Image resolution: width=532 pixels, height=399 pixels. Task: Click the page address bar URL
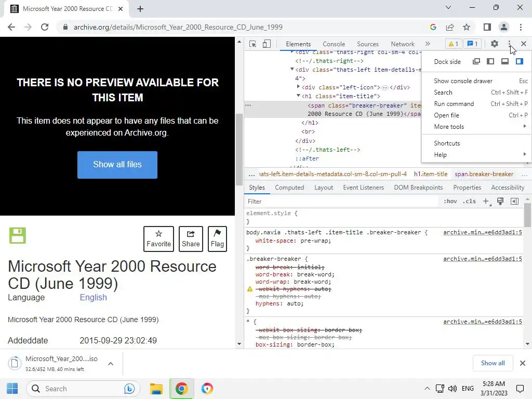(x=178, y=27)
